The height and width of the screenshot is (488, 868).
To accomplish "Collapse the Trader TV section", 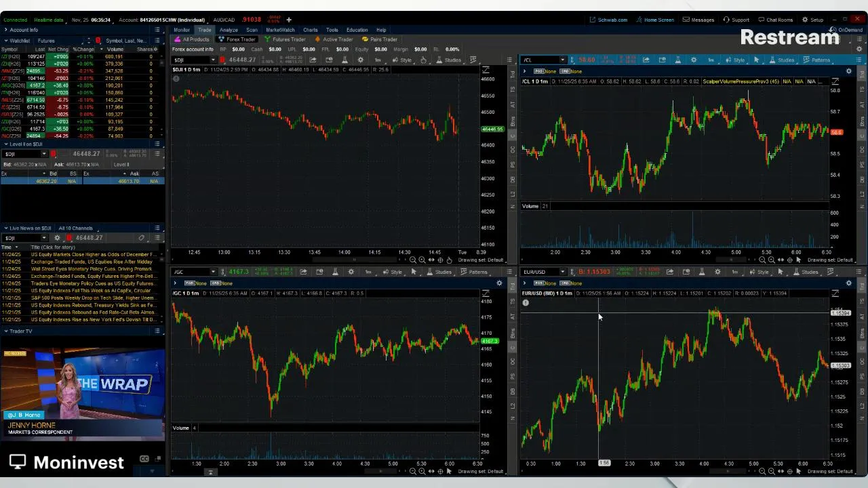I will coord(5,331).
